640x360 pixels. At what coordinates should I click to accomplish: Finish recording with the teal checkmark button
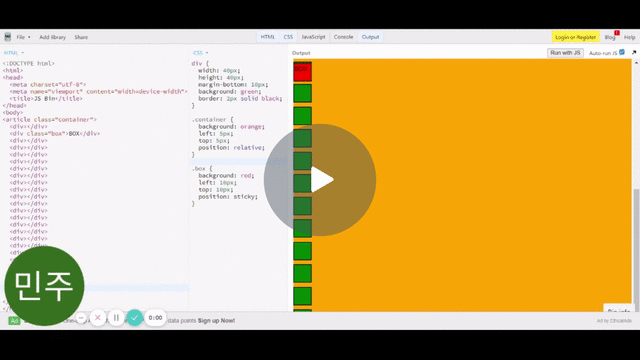pyautogui.click(x=135, y=318)
